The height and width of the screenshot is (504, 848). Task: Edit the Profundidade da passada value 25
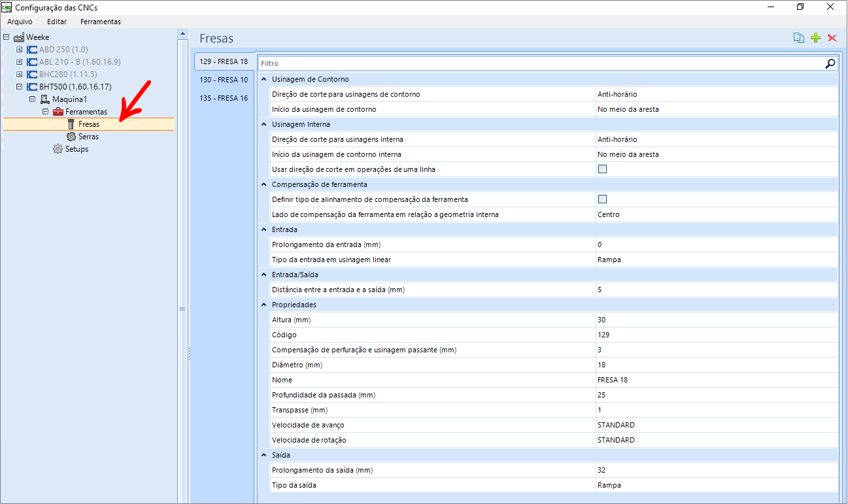(x=717, y=395)
